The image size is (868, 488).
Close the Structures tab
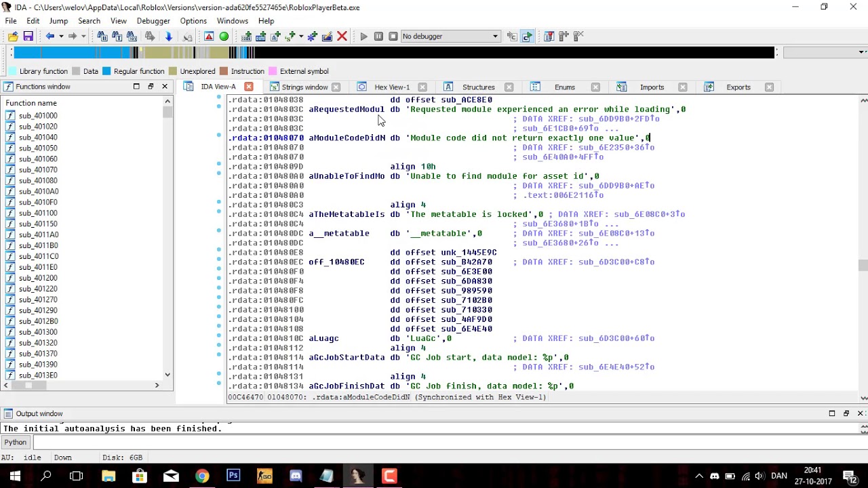click(x=509, y=87)
